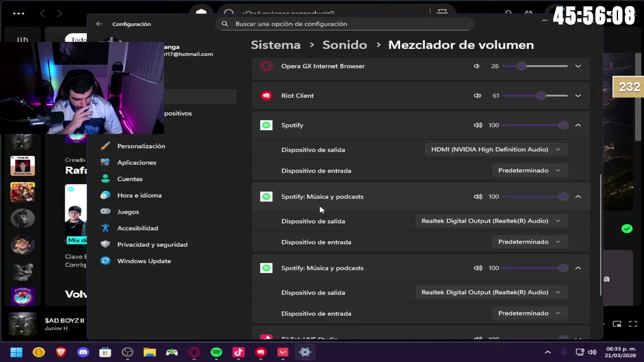Click the Riot Client label
The image size is (644, 362).
pos(297,96)
